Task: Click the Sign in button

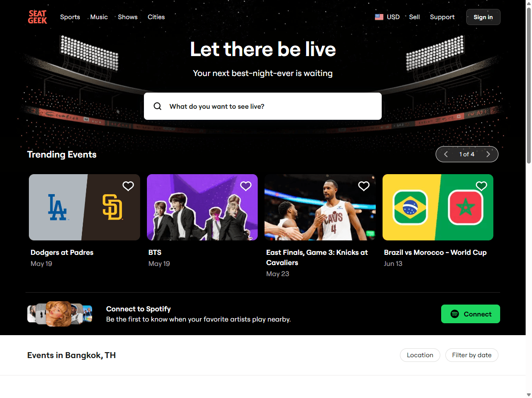Action: (x=483, y=17)
